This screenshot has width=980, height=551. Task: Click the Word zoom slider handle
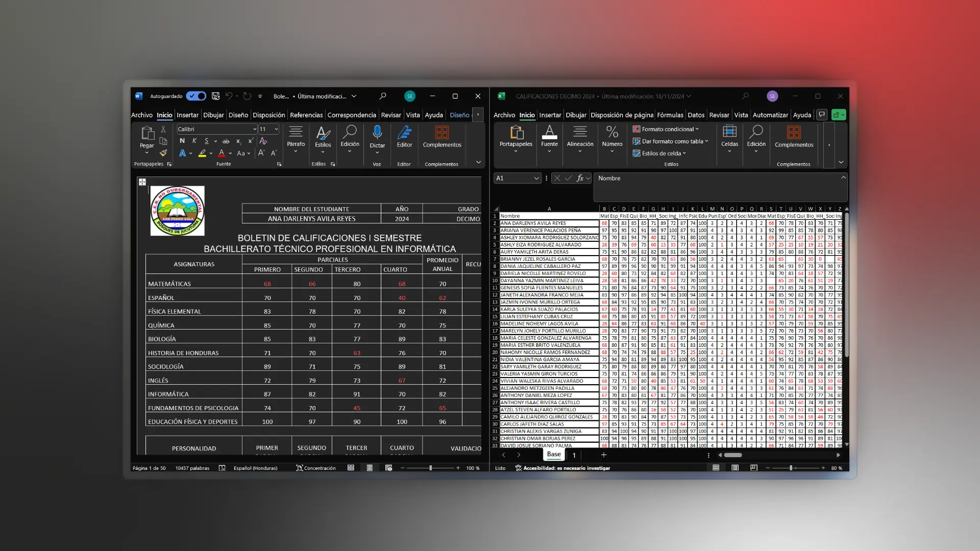coord(430,468)
